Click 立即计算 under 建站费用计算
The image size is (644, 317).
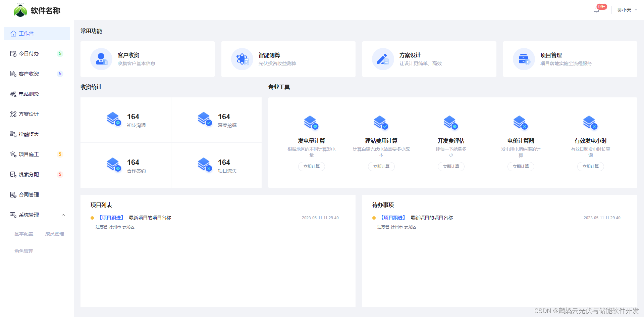[381, 167]
